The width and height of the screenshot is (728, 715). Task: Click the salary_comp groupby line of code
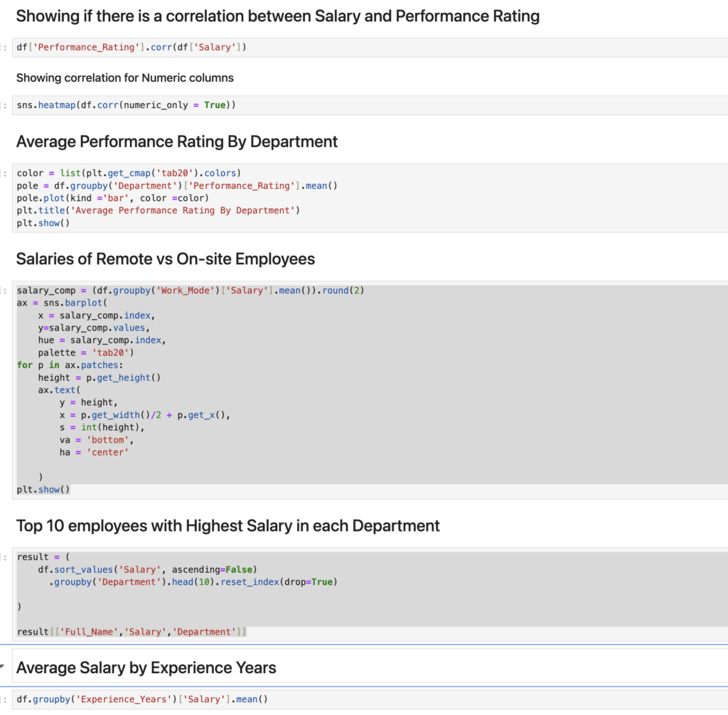pyautogui.click(x=191, y=291)
